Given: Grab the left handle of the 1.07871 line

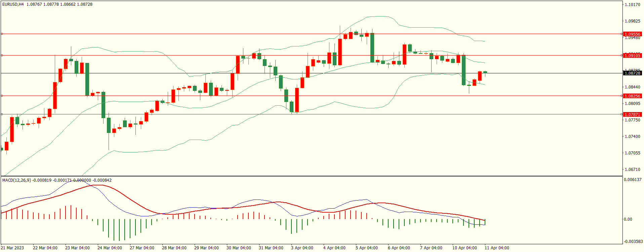Looking at the screenshot, I should (2, 114).
